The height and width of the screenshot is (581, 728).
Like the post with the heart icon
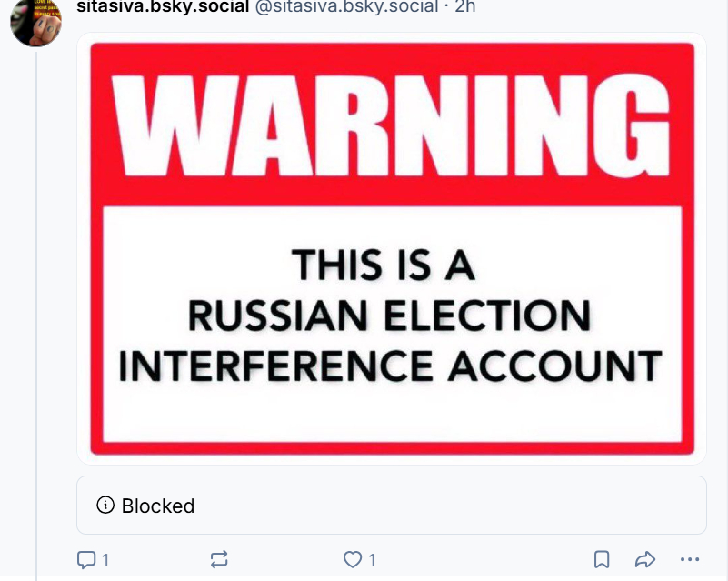(353, 560)
